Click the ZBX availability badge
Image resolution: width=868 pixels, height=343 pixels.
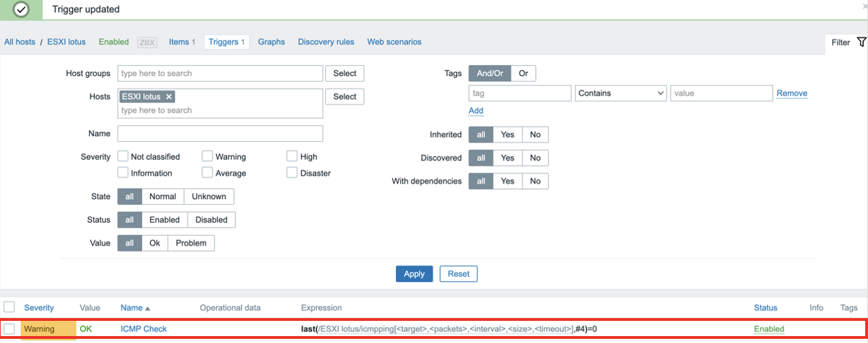[x=147, y=42]
